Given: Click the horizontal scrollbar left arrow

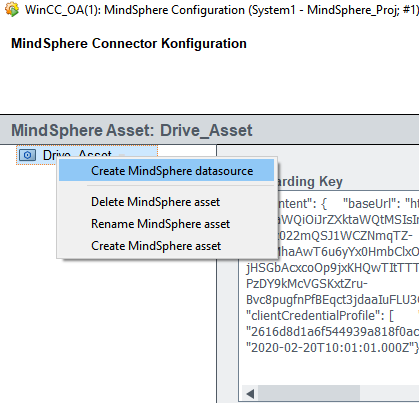Looking at the screenshot, I should [250, 393].
